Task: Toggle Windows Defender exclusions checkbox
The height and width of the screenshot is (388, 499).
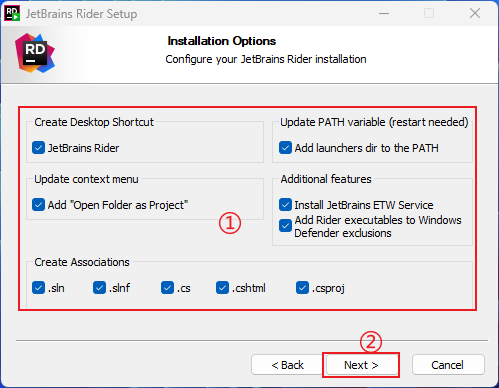Action: 285,226
